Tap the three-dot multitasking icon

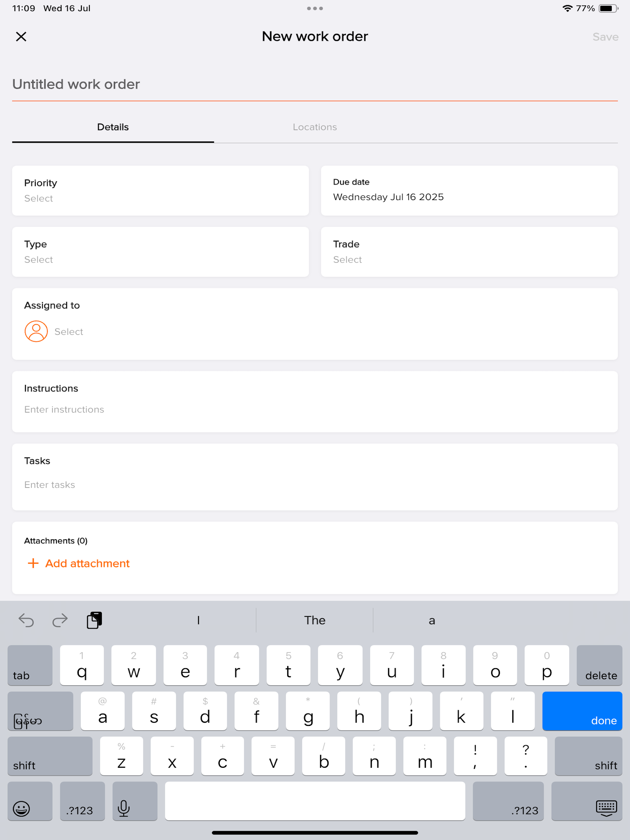tap(315, 8)
